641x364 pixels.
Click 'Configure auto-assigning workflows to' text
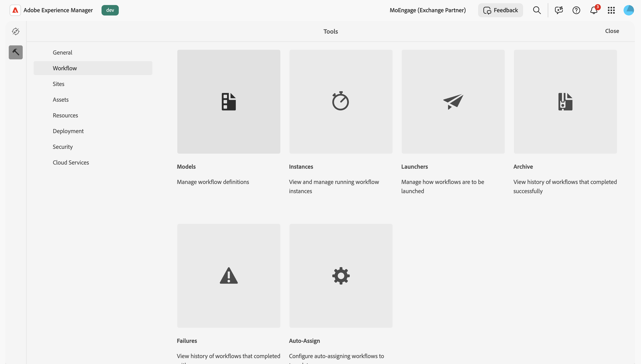click(336, 356)
